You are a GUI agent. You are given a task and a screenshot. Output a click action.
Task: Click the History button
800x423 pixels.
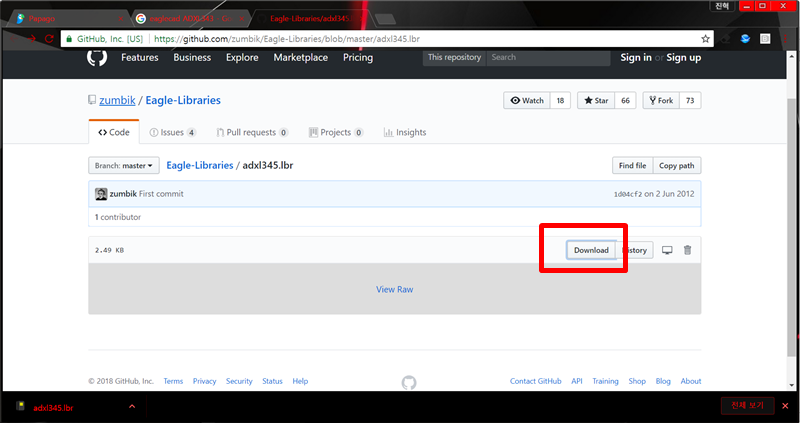[635, 250]
